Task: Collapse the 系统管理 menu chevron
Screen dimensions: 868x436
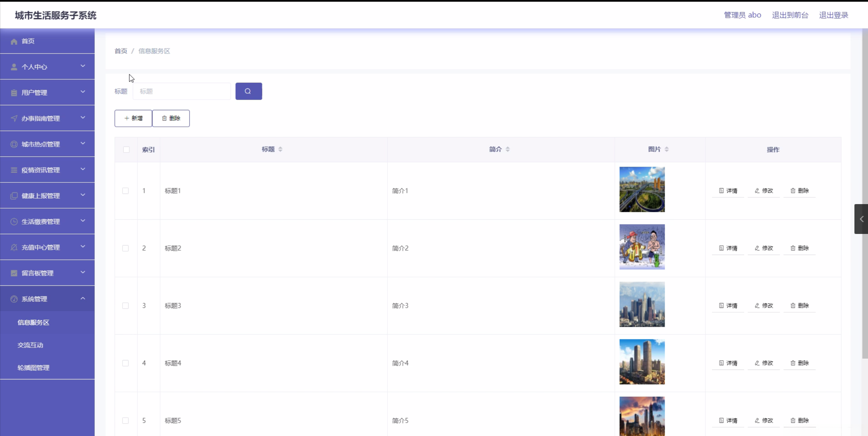Action: click(83, 298)
